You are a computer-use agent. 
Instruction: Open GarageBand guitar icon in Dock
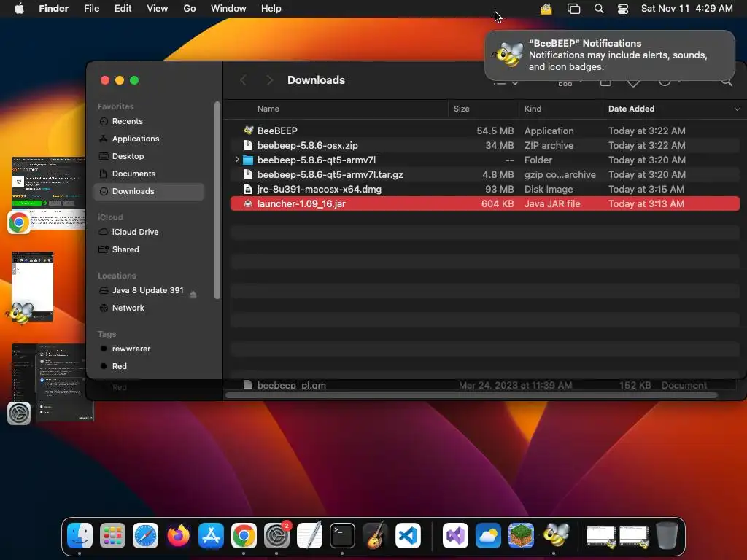tap(376, 536)
